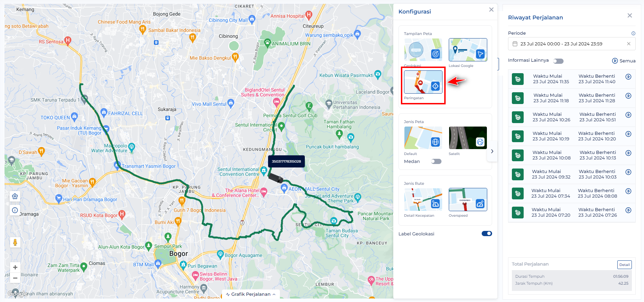Turn off Label Geolokasi switch

coord(487,234)
